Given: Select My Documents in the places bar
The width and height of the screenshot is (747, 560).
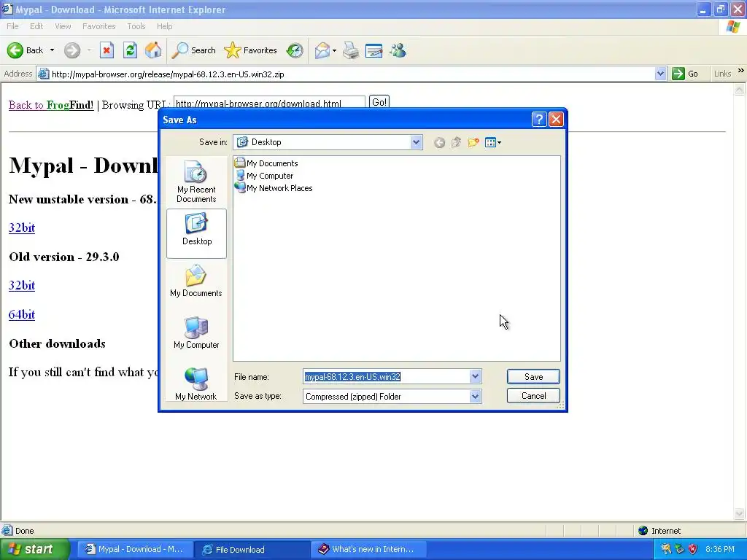Looking at the screenshot, I should 196,282.
